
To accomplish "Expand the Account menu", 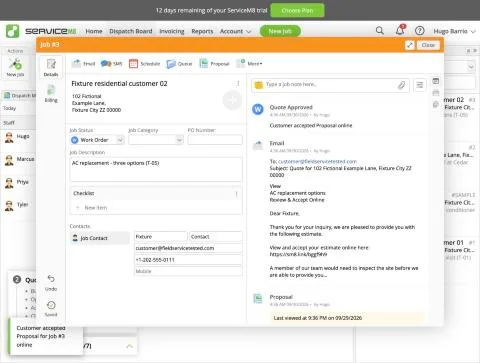I will pyautogui.click(x=235, y=31).
